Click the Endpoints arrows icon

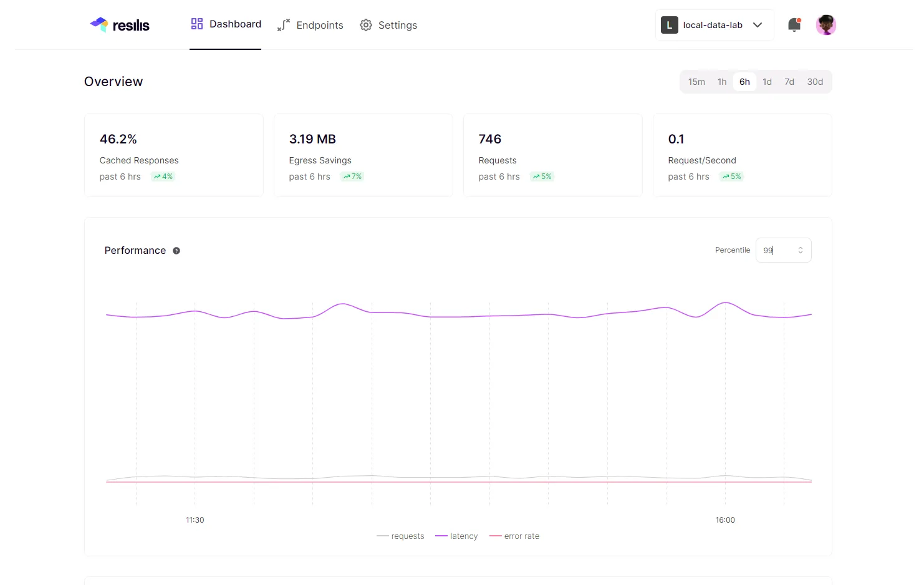tap(284, 25)
